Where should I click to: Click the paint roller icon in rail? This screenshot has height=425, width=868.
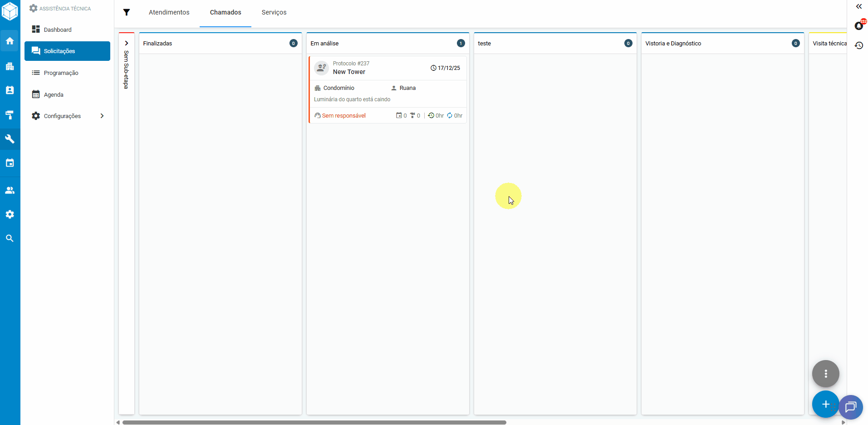10,115
